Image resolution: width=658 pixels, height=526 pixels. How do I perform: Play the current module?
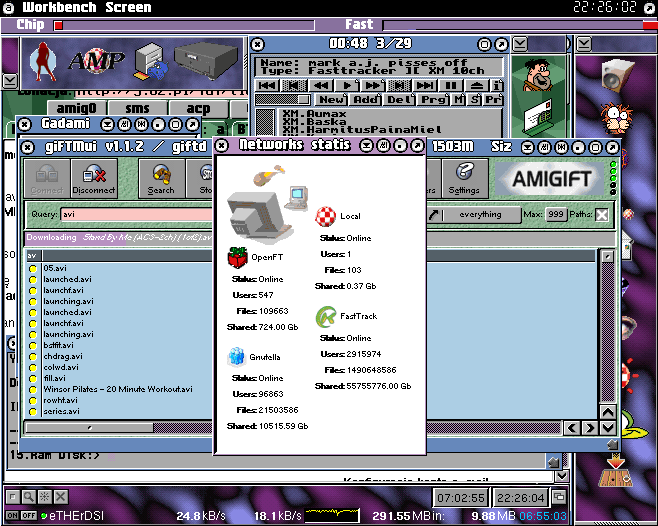tap(347, 86)
